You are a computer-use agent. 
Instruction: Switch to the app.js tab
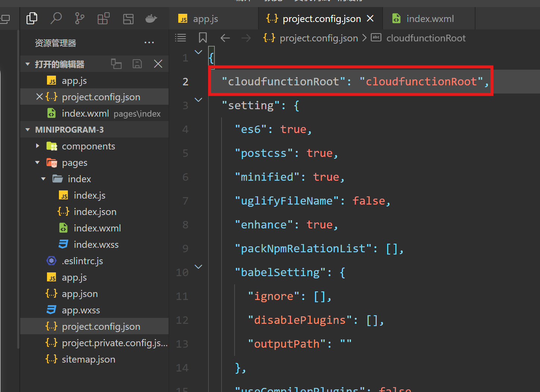205,18
